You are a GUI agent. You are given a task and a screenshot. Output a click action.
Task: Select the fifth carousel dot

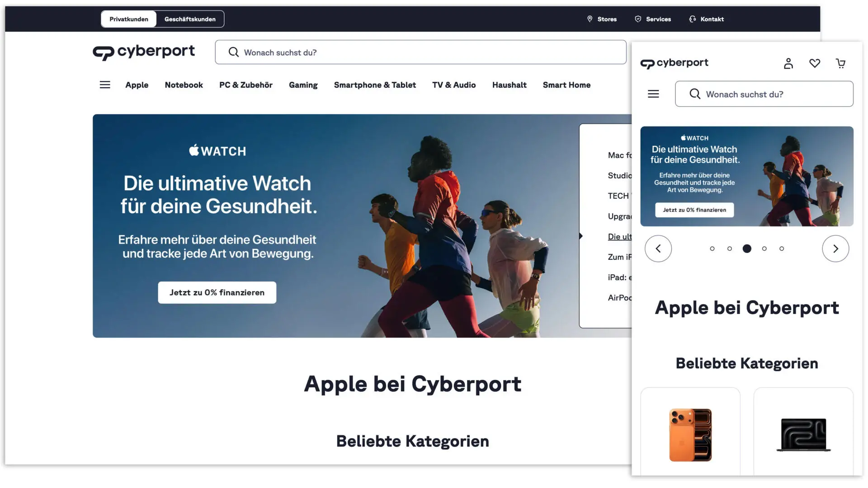[782, 249]
